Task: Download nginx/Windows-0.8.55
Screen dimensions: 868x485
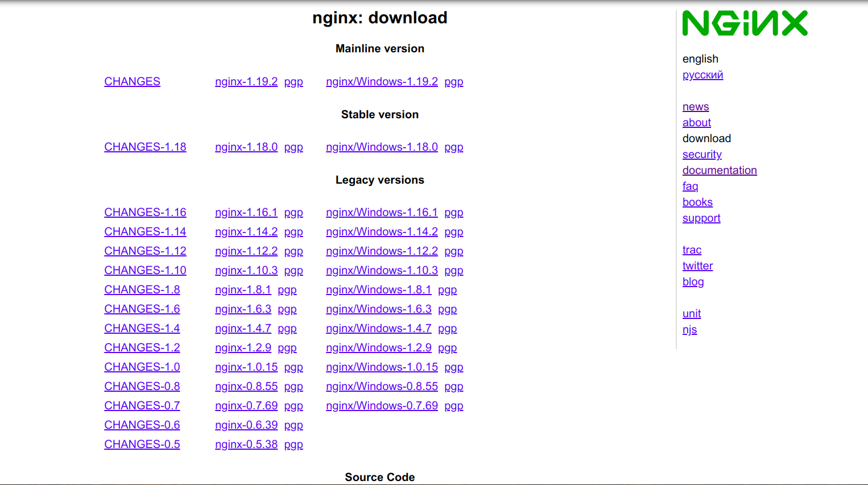Action: coord(382,386)
